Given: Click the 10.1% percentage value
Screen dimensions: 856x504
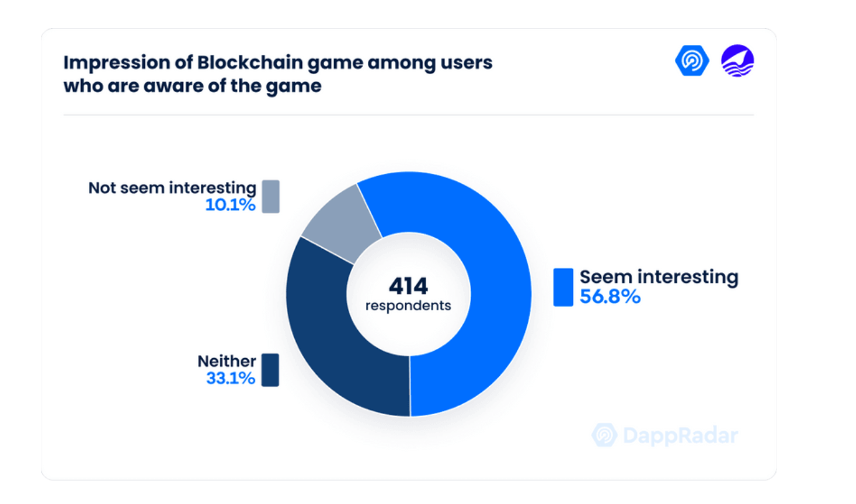Looking at the screenshot, I should click(230, 205).
